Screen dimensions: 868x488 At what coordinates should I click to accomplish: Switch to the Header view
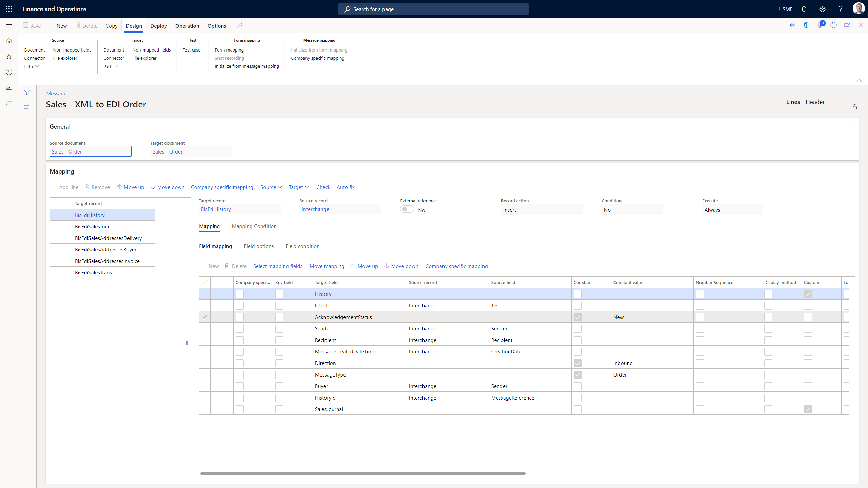coord(815,102)
